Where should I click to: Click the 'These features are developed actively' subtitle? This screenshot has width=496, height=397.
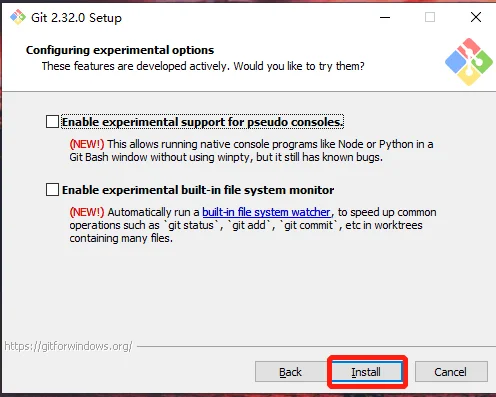(x=203, y=66)
